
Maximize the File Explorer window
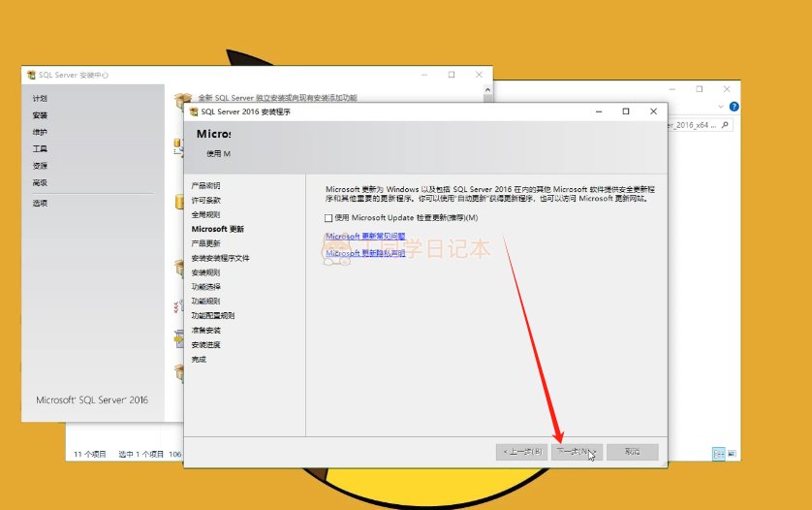[700, 89]
